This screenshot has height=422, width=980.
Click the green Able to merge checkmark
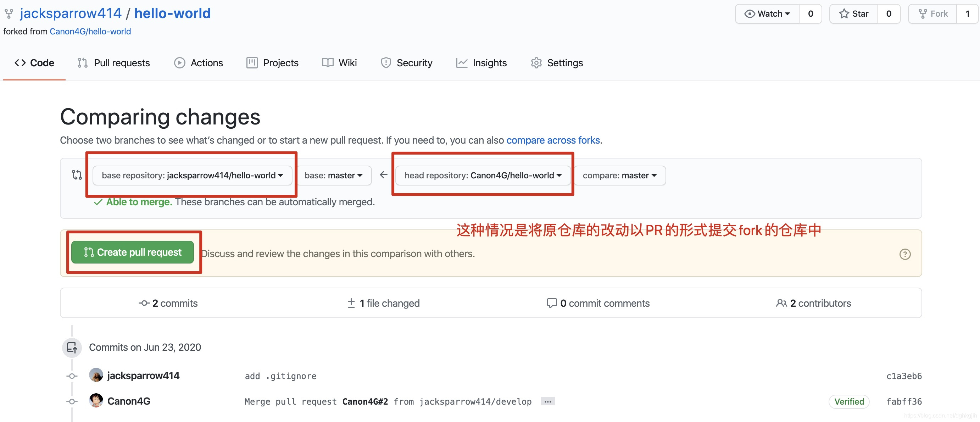(98, 202)
